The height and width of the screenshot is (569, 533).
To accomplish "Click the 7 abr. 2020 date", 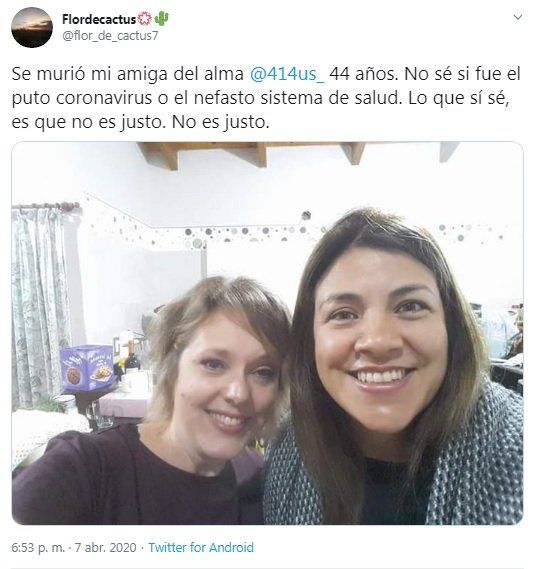I will pyautogui.click(x=106, y=547).
